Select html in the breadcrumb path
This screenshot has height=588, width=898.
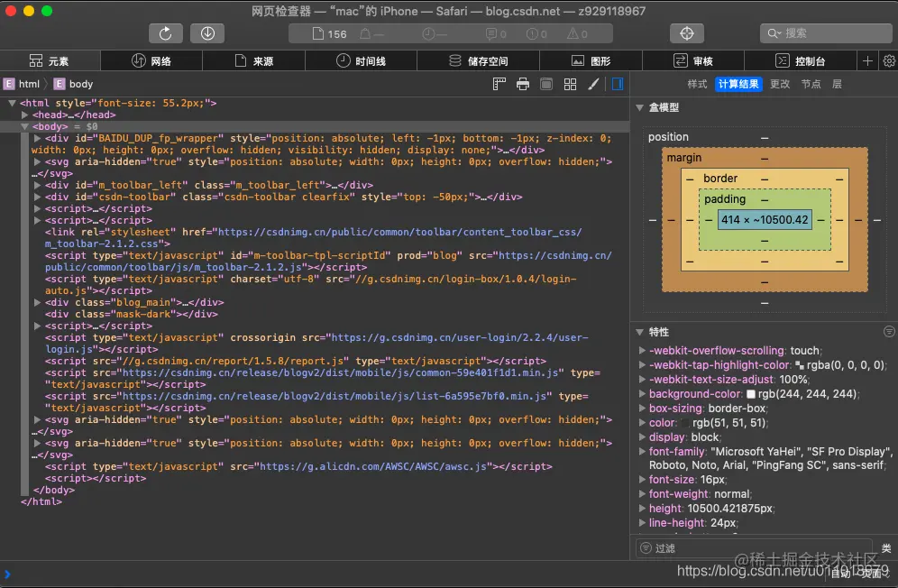click(x=22, y=84)
